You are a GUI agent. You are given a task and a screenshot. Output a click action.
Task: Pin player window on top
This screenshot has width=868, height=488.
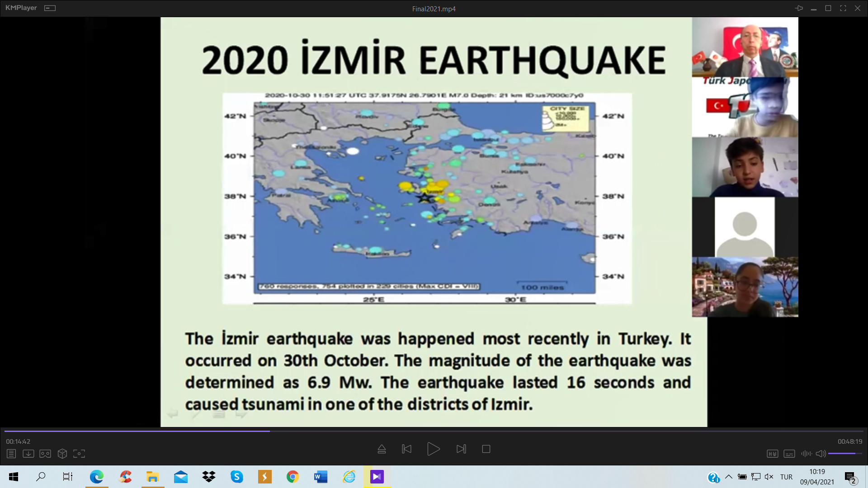[x=799, y=8]
